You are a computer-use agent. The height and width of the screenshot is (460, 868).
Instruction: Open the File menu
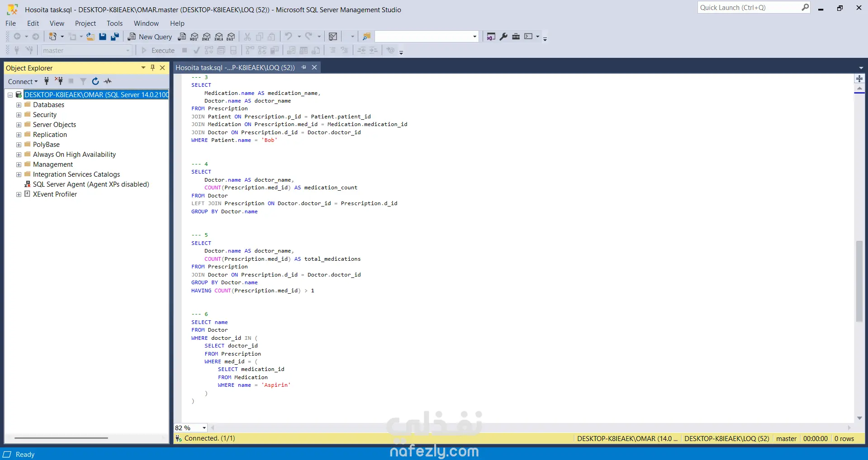click(10, 23)
